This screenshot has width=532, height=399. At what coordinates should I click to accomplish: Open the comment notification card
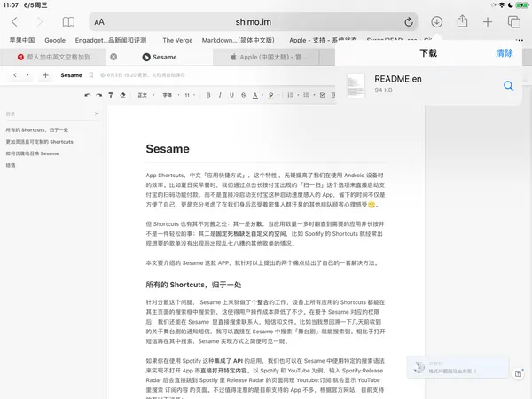point(458,367)
